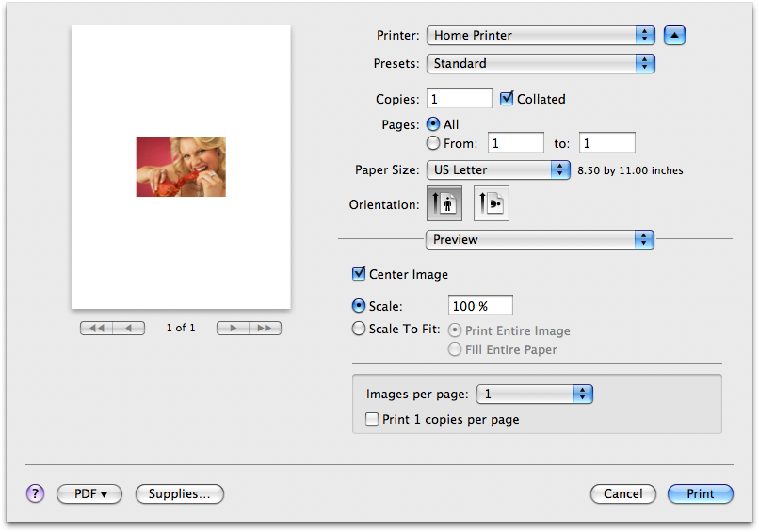Open the Presets dropdown

tap(541, 64)
